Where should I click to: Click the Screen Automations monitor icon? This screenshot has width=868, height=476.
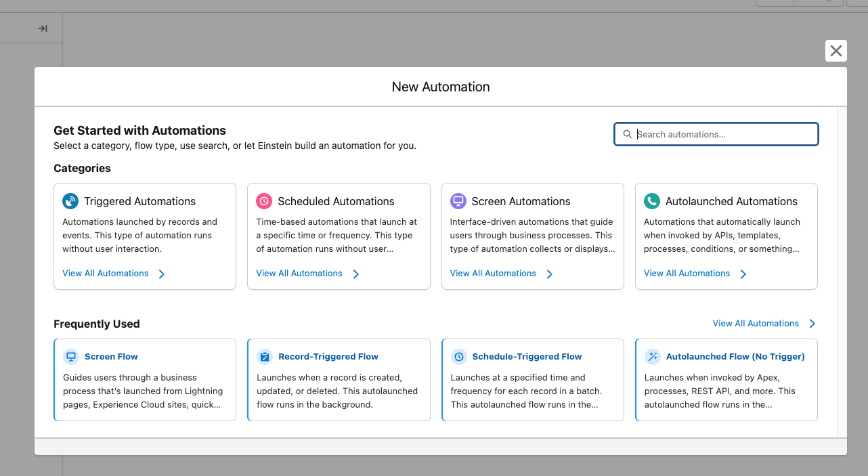(x=458, y=200)
